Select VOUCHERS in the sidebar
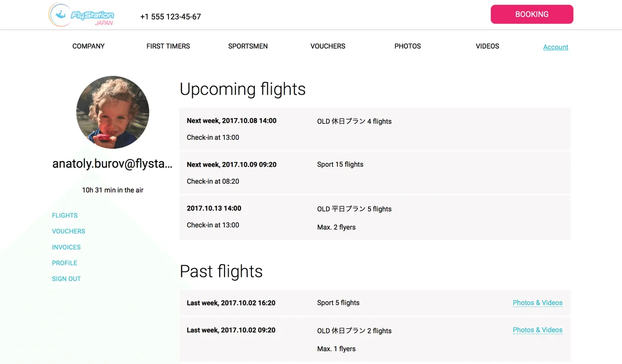 click(x=68, y=231)
